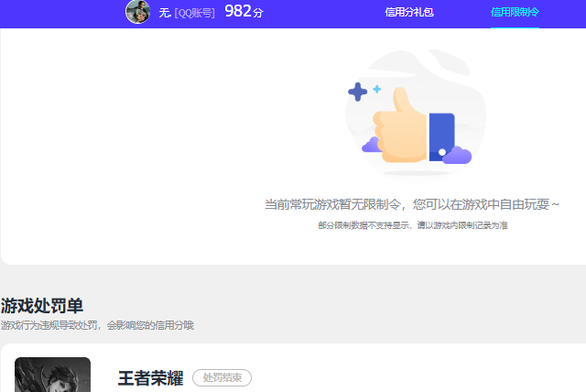Click the user avatar in header
Image resolution: width=586 pixels, height=392 pixels.
tap(138, 12)
